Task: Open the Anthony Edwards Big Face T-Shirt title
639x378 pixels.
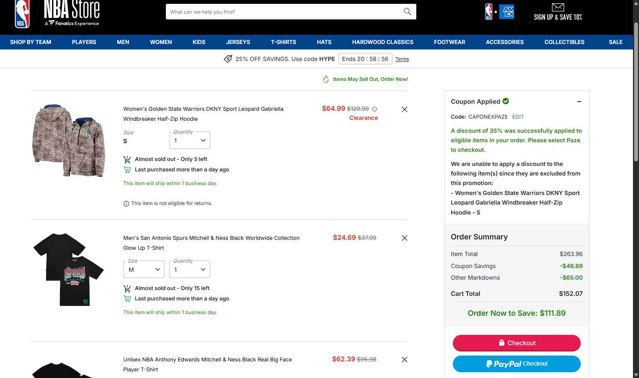Action: coord(207,365)
